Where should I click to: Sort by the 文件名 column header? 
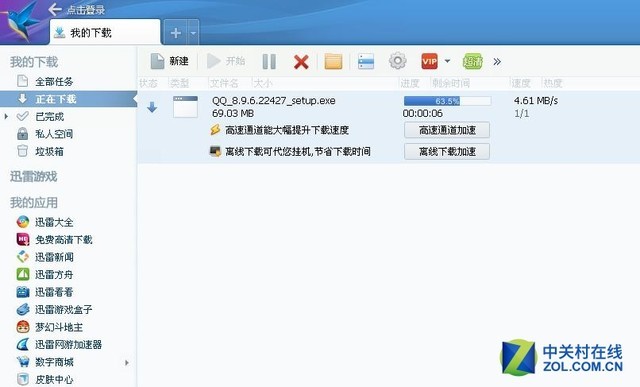pyautogui.click(x=224, y=83)
